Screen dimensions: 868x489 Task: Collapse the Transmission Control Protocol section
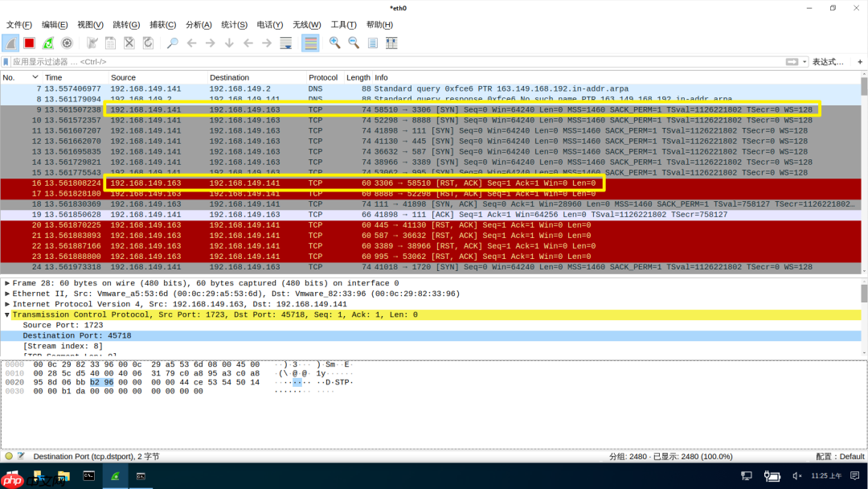coord(7,315)
